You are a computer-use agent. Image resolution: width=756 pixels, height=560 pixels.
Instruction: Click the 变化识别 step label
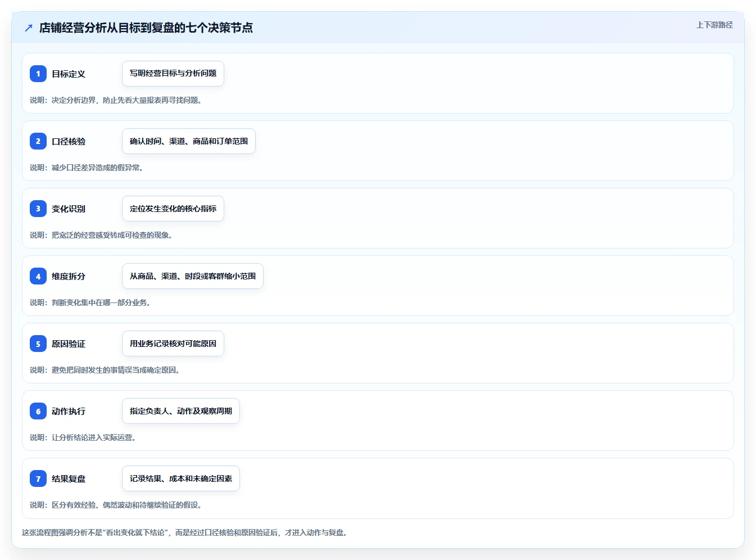[x=69, y=209]
